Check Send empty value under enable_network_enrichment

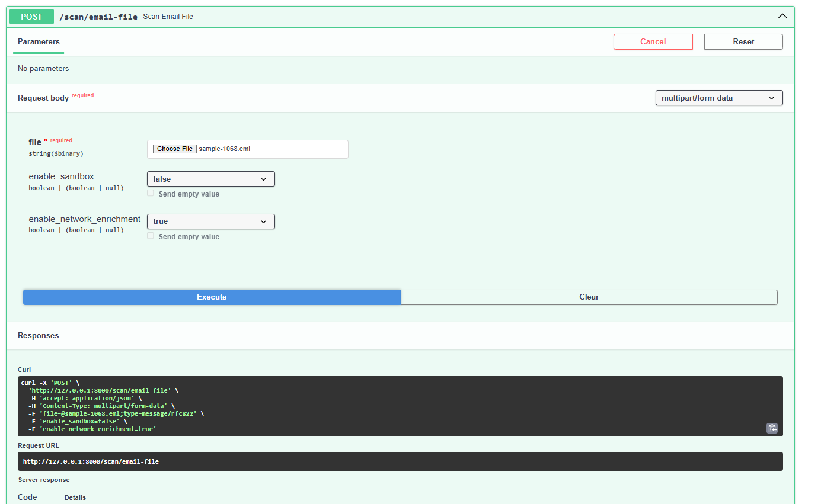tap(151, 236)
